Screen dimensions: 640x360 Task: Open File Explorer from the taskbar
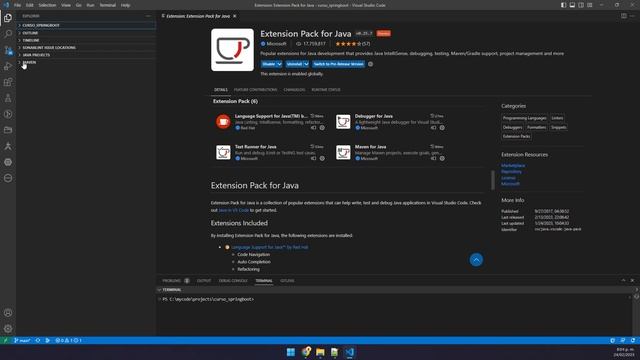tap(320, 352)
